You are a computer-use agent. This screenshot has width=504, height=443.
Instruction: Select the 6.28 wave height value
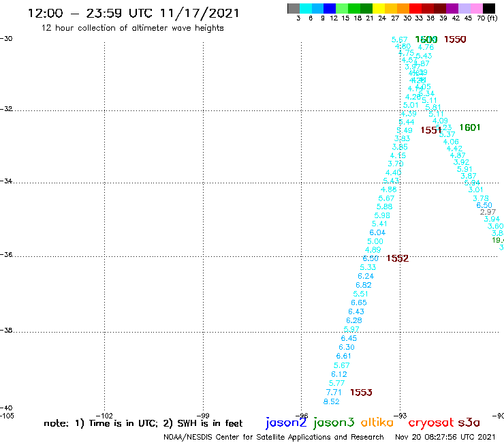pos(354,320)
